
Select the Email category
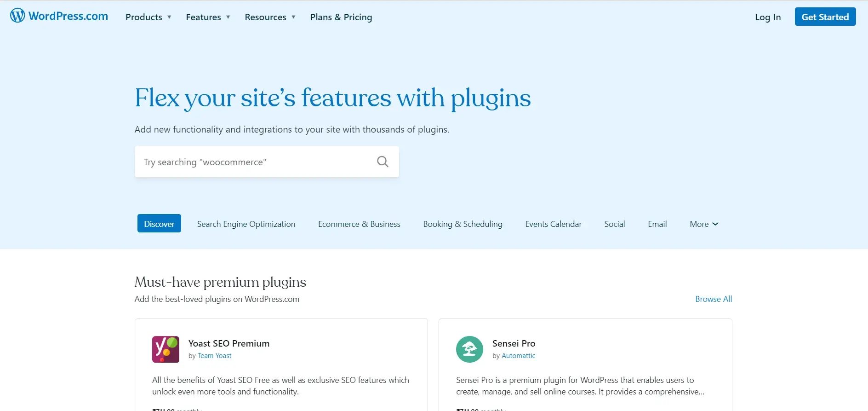click(x=657, y=224)
